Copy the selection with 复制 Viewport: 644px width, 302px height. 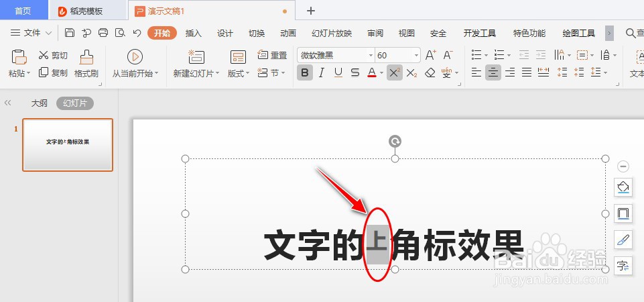[x=53, y=73]
